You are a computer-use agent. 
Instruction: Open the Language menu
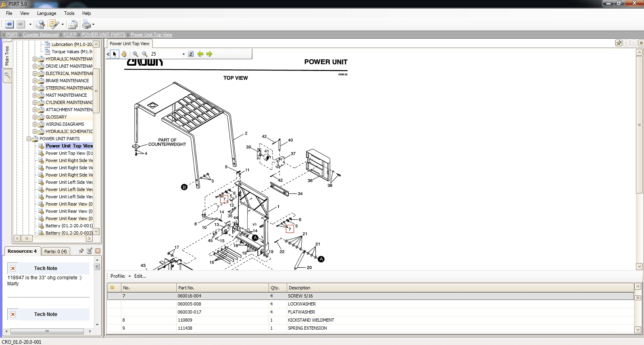[47, 13]
